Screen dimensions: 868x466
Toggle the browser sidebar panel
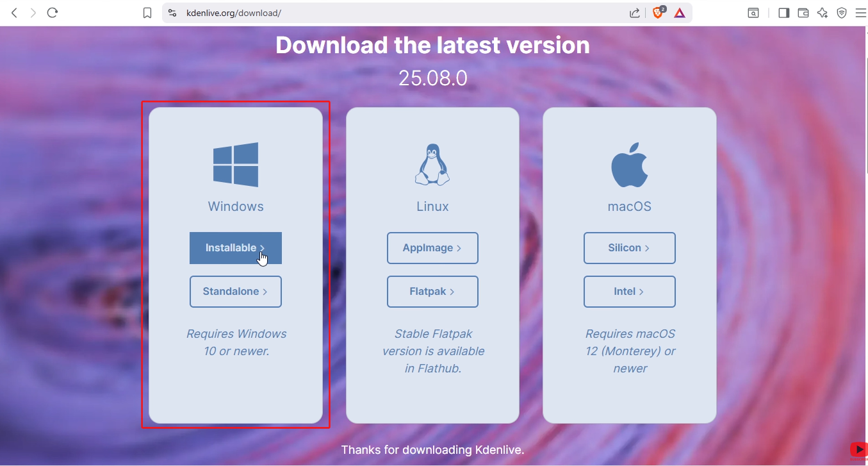[783, 12]
